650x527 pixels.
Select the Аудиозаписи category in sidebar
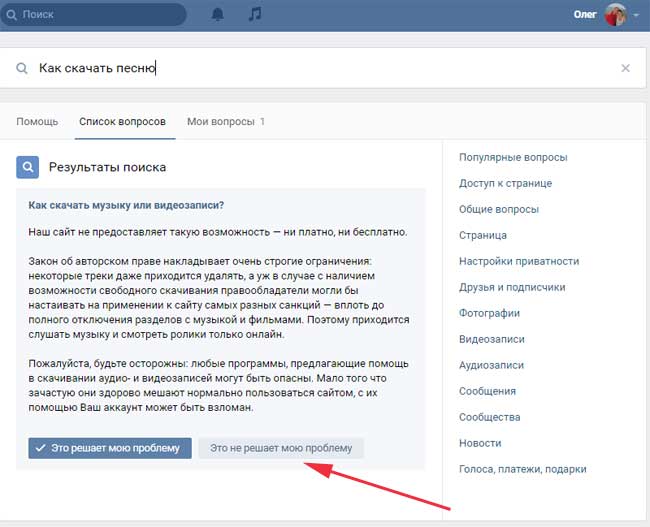(x=491, y=365)
